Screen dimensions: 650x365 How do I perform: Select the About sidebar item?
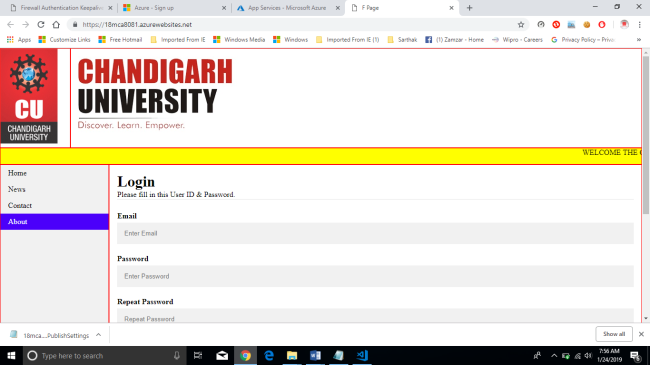[55, 221]
